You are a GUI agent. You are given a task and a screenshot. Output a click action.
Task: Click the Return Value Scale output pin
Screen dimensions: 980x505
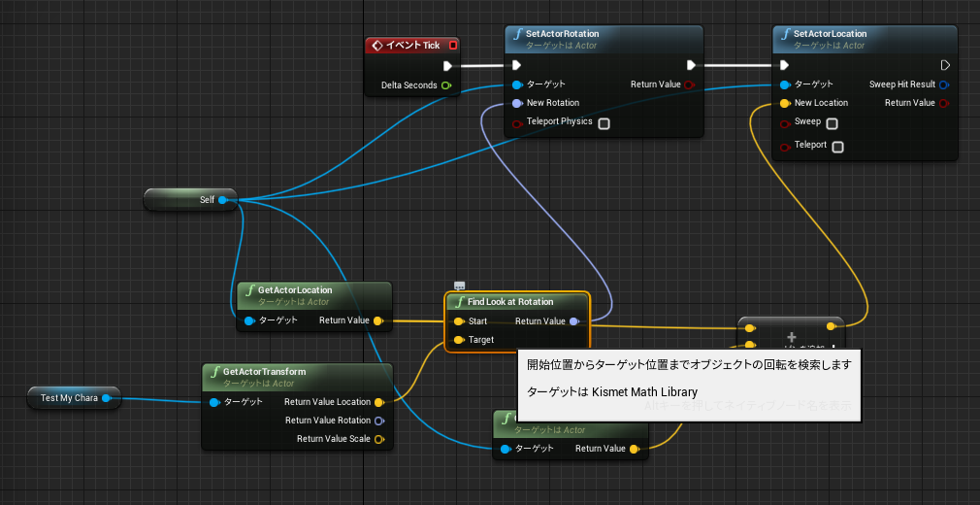pos(378,439)
